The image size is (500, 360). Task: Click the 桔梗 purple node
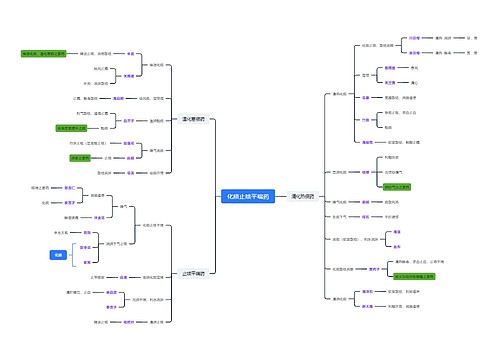(366, 172)
